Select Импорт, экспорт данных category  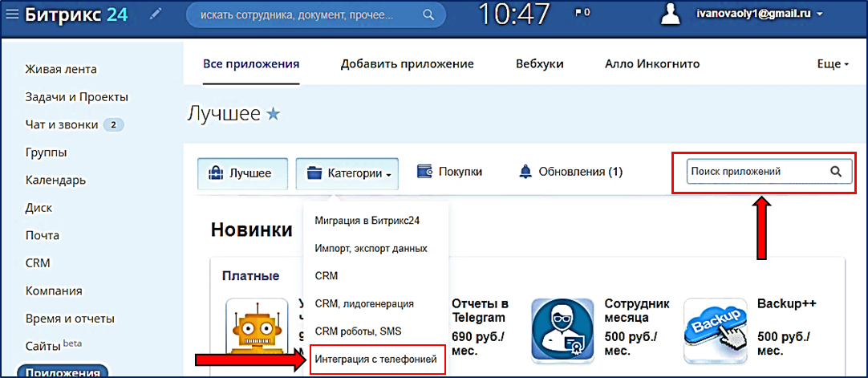pos(371,249)
